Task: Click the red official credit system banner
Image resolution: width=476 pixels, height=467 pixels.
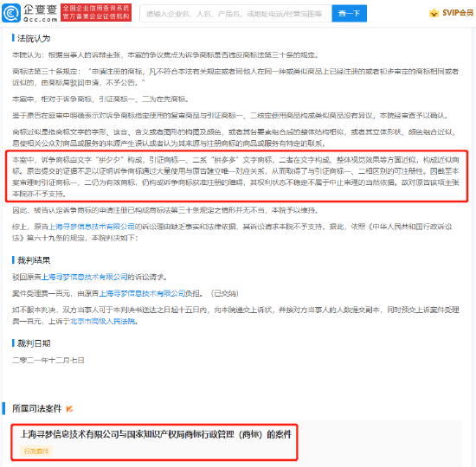Action: coord(96,13)
